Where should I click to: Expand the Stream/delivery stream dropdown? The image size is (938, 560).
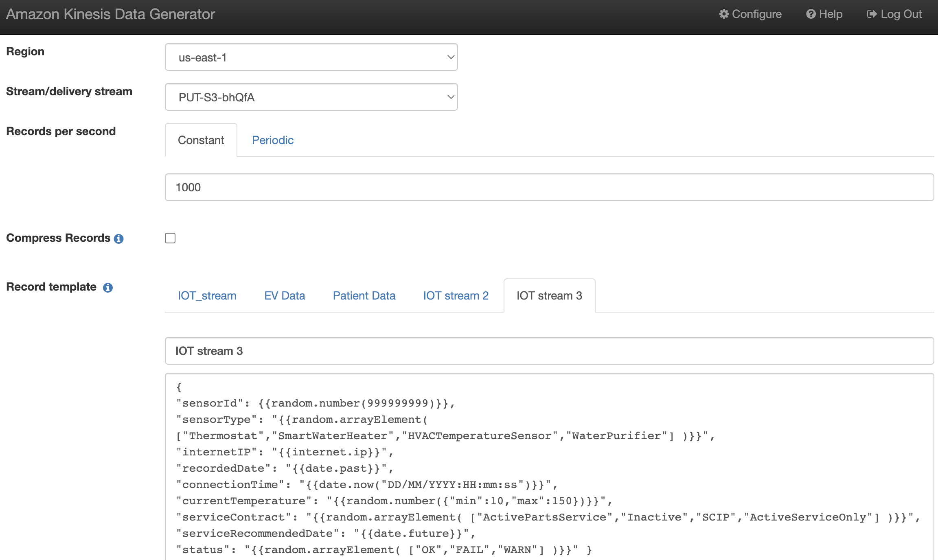click(311, 97)
